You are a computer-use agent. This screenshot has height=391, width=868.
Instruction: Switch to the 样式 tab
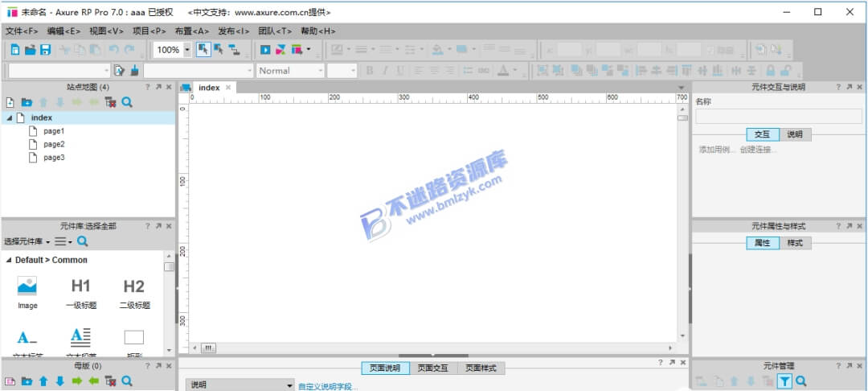[795, 243]
